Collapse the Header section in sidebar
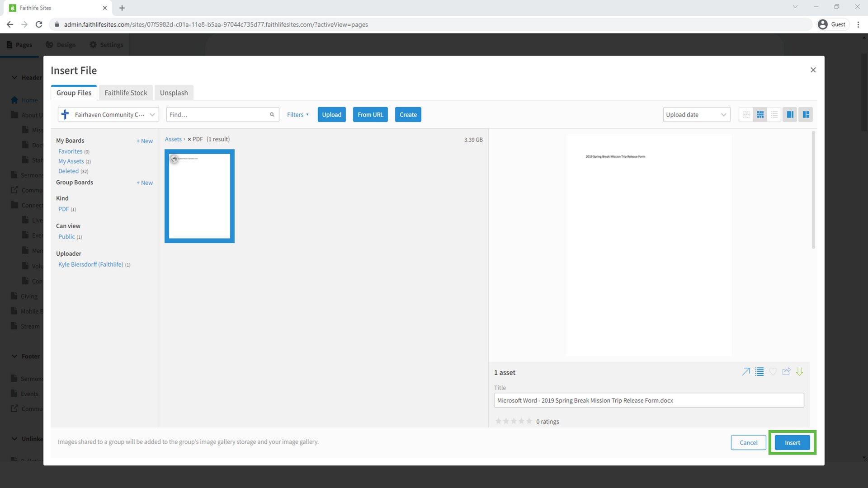The image size is (868, 488). [x=14, y=77]
